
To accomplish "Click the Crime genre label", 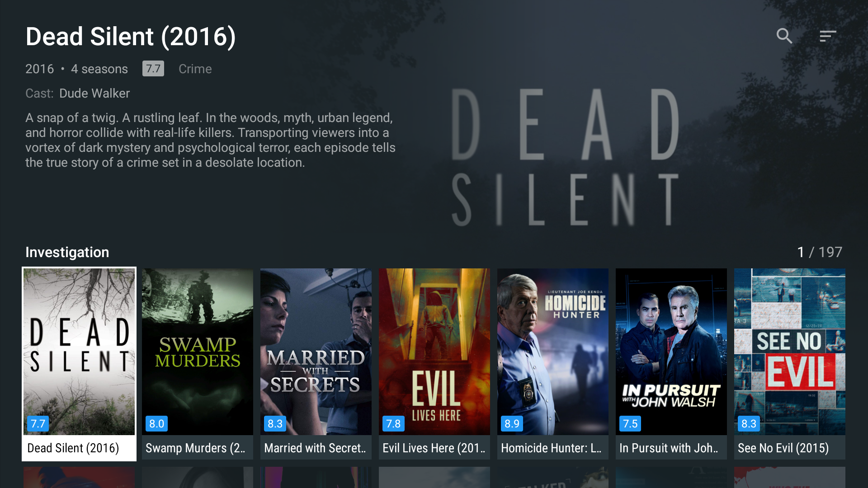I will pos(195,69).
